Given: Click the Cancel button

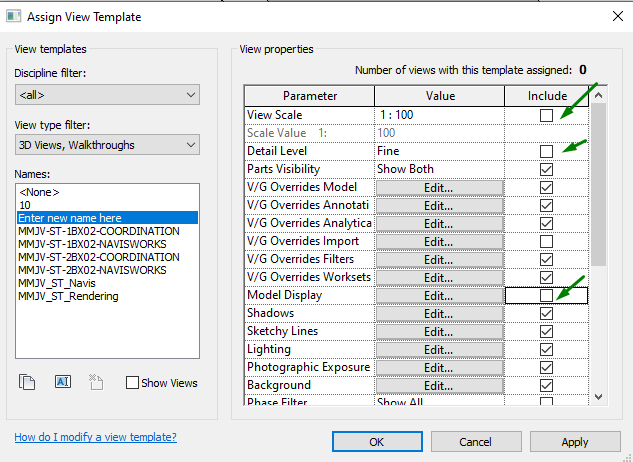Looking at the screenshot, I should click(x=475, y=441).
